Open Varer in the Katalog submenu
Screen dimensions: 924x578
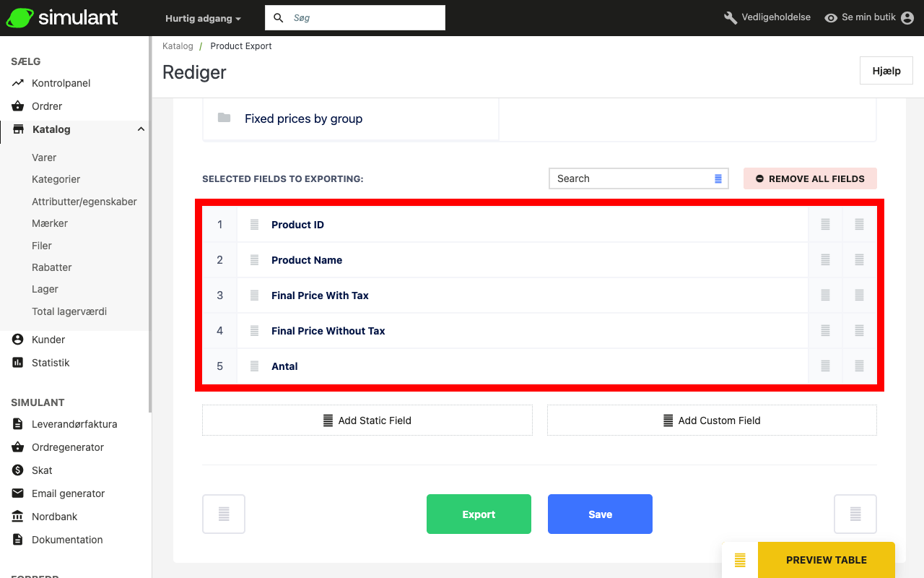[44, 158]
